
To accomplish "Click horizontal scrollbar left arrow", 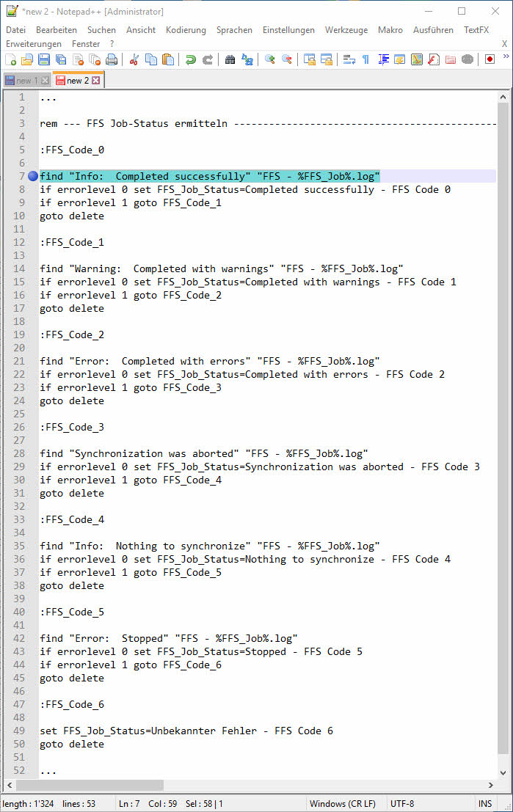I will (10, 785).
